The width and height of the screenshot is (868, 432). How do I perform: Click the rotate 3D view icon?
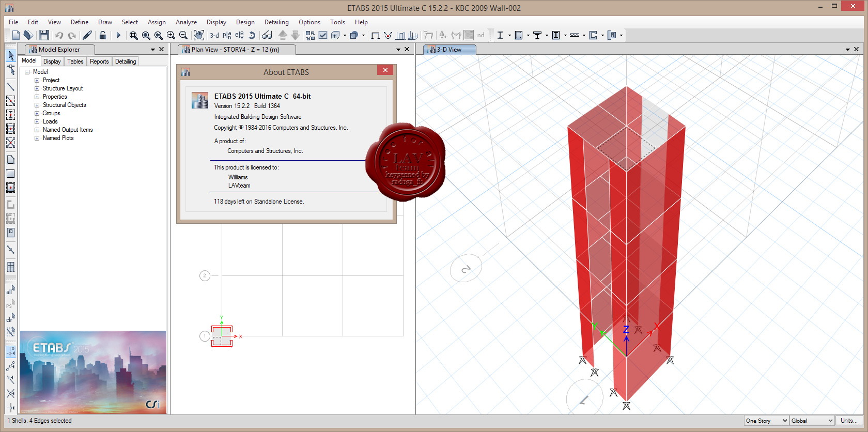point(252,35)
